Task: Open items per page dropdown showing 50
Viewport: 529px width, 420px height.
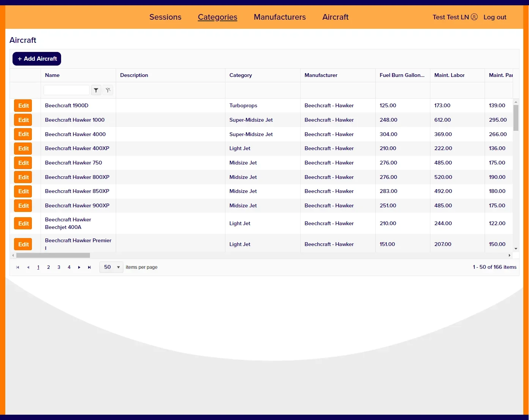Action: click(111, 267)
